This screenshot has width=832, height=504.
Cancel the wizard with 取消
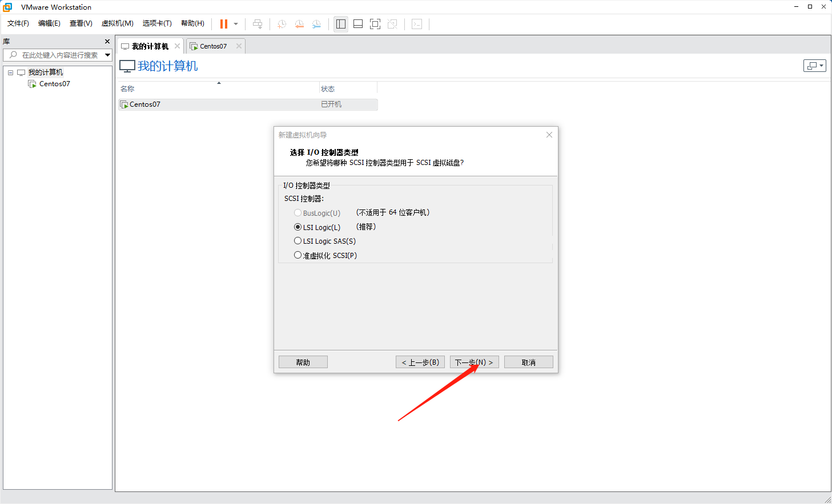tap(529, 362)
